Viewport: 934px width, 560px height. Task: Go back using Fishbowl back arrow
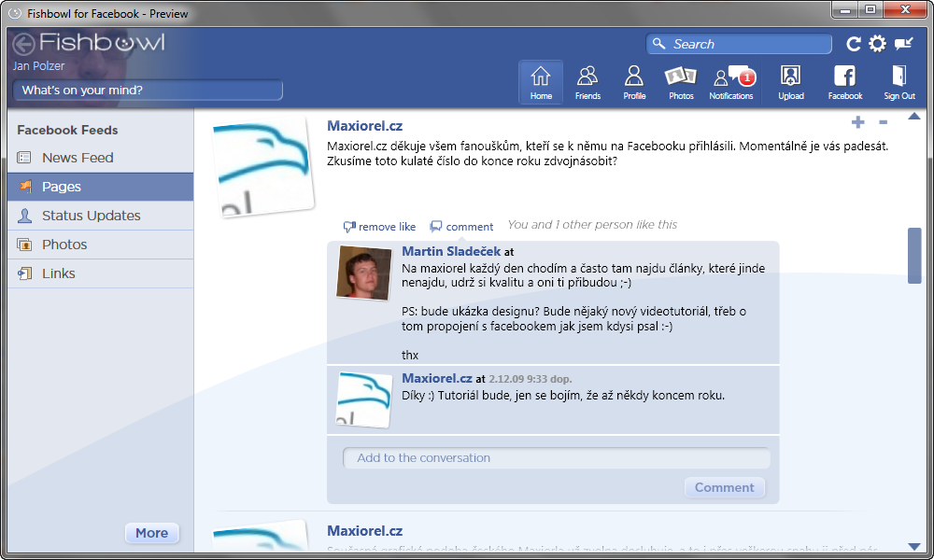(x=24, y=44)
